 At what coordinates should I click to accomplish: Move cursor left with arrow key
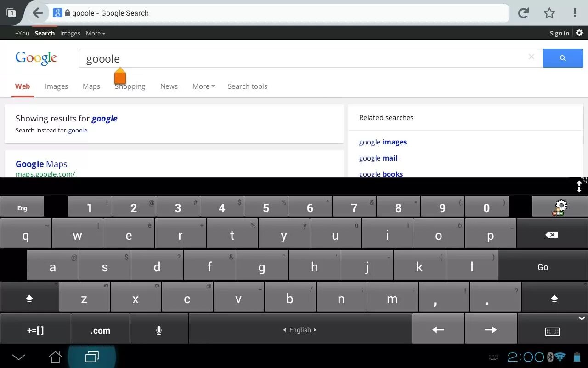tap(438, 330)
